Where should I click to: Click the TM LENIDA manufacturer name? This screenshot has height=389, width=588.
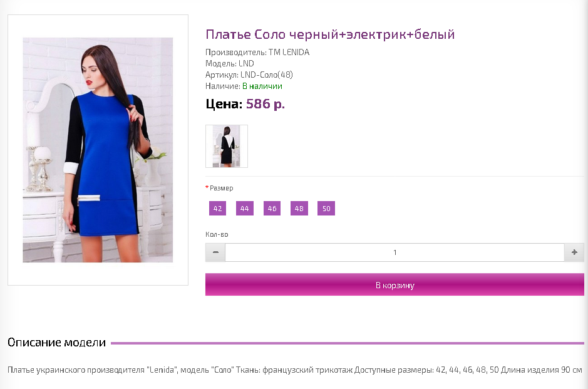point(289,52)
